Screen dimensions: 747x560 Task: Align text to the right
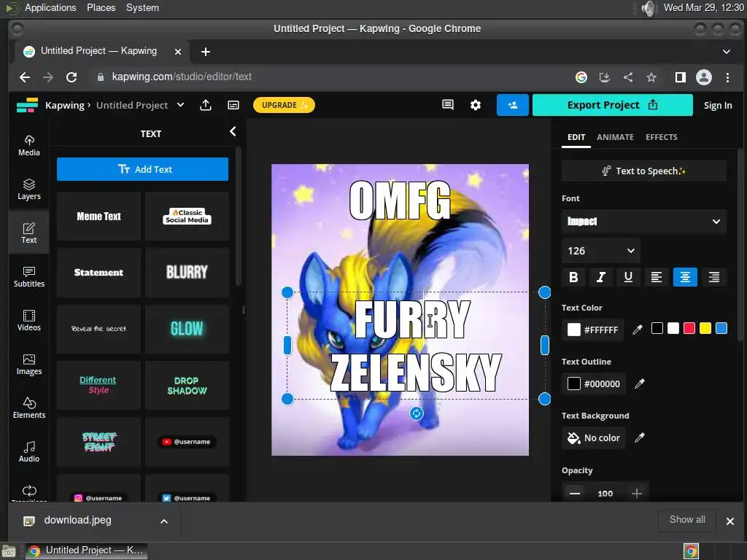[713, 277]
